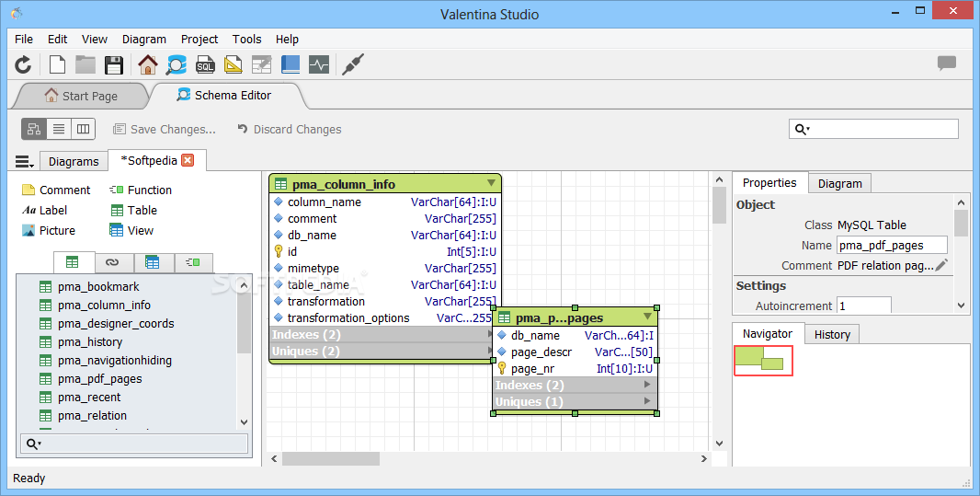Open the Edit menu
980x496 pixels.
tap(58, 39)
